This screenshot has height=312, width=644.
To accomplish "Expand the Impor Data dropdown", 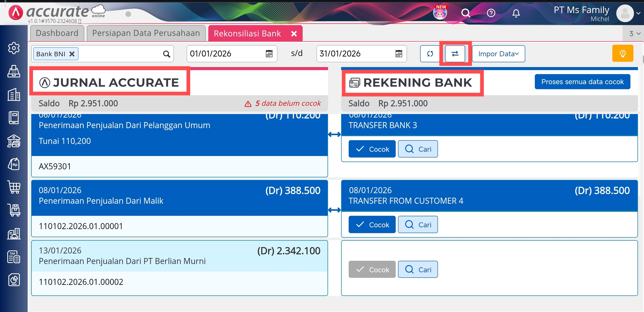I will click(498, 54).
